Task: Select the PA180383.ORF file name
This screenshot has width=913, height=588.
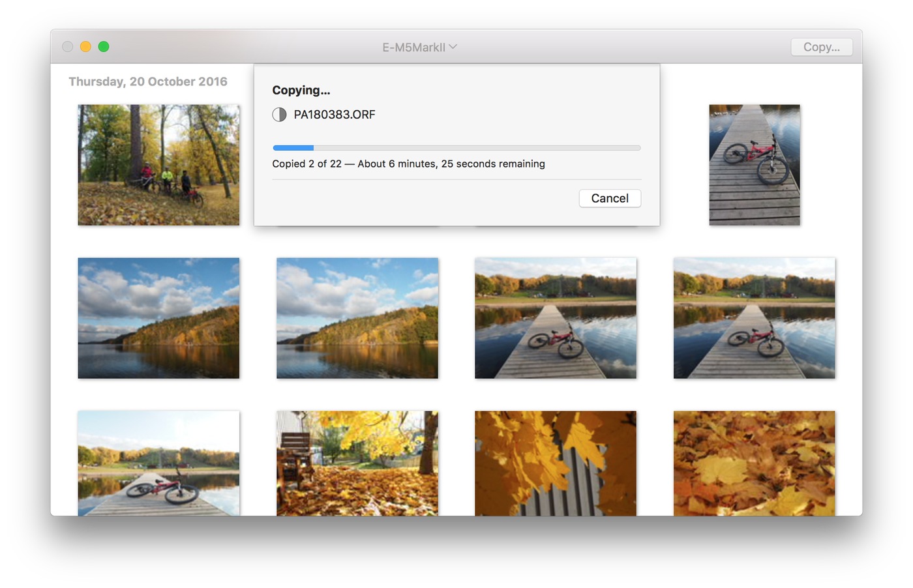Action: [x=335, y=115]
